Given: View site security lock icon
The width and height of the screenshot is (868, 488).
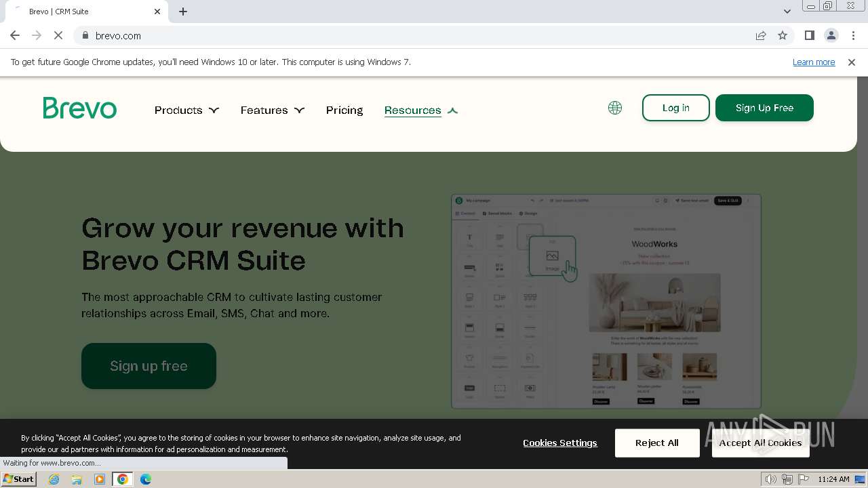Looking at the screenshot, I should 85,35.
